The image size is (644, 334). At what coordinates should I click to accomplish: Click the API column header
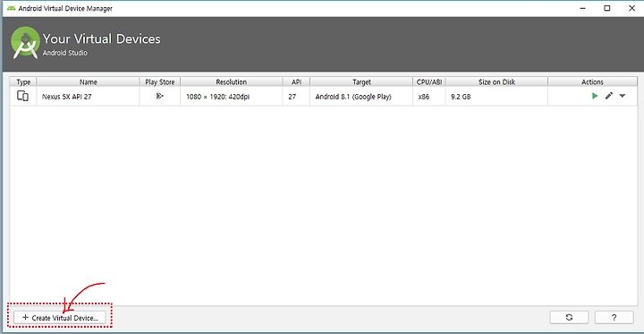pos(296,81)
